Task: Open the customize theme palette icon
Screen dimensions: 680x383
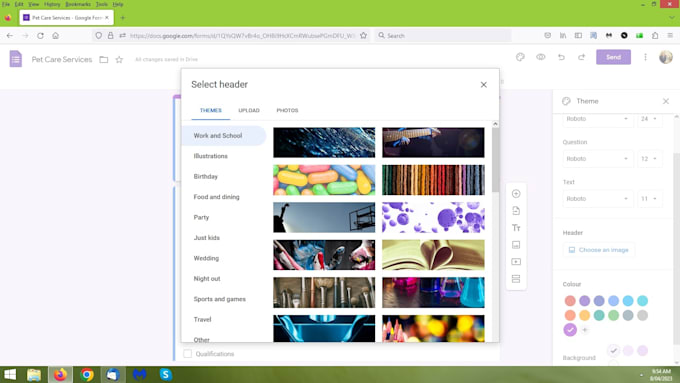Action: [520, 57]
